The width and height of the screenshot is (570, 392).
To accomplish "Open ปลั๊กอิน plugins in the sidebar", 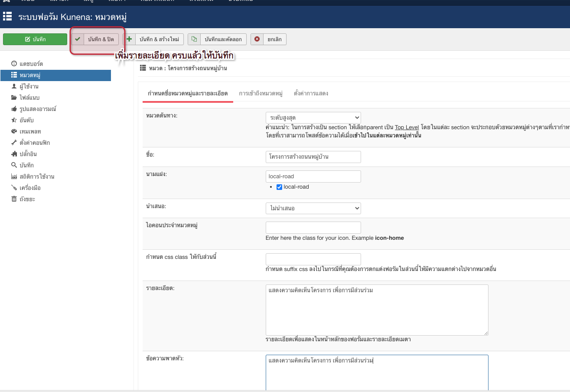I will click(x=28, y=154).
